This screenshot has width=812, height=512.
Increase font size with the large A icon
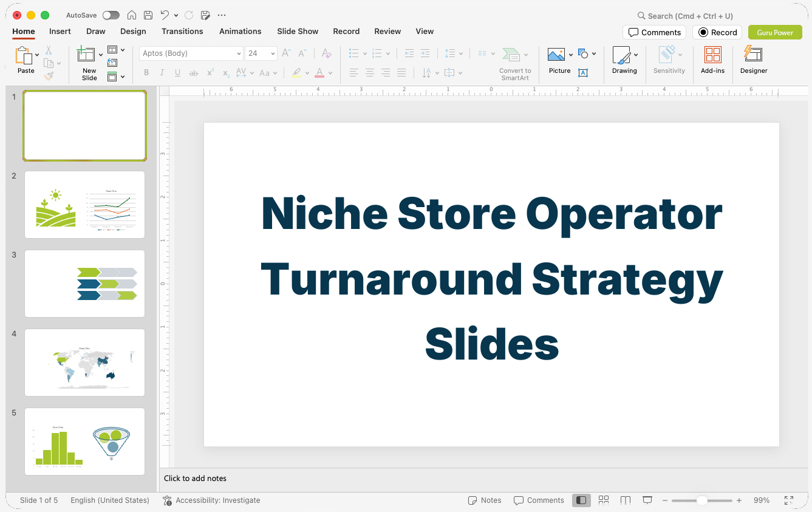pyautogui.click(x=287, y=53)
